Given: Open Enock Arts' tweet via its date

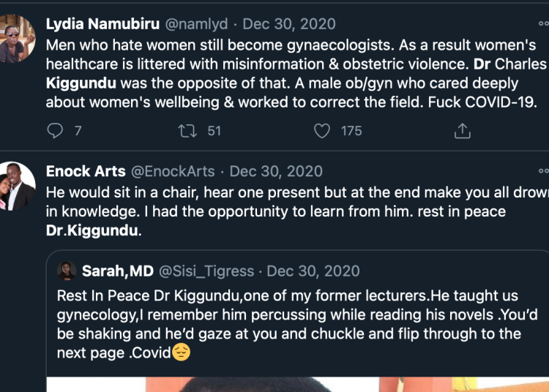Looking at the screenshot, I should (276, 171).
